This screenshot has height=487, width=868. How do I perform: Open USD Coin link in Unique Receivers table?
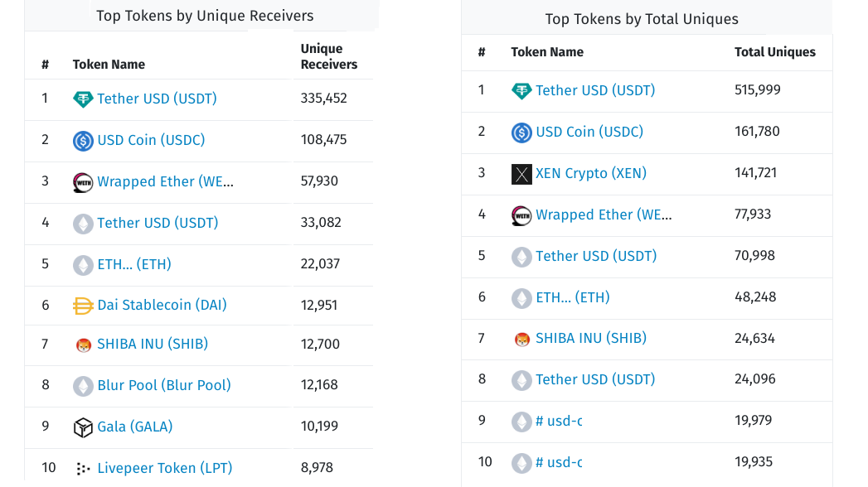click(x=151, y=140)
